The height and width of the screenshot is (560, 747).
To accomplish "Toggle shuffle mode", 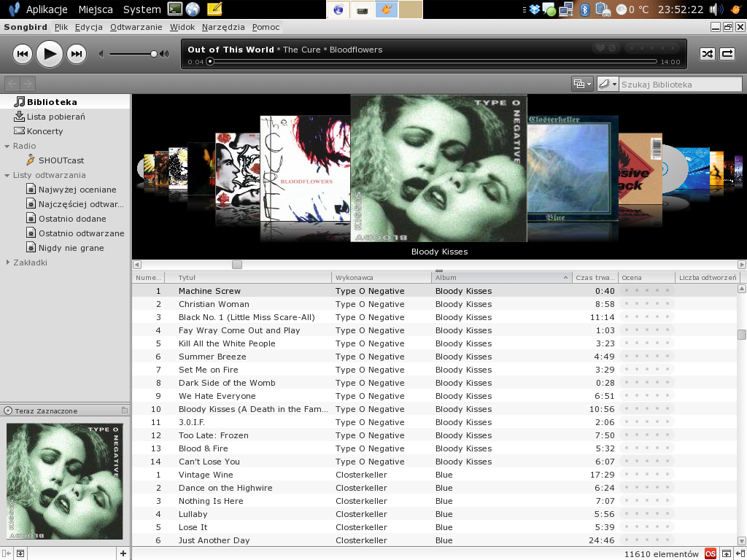I will [707, 54].
